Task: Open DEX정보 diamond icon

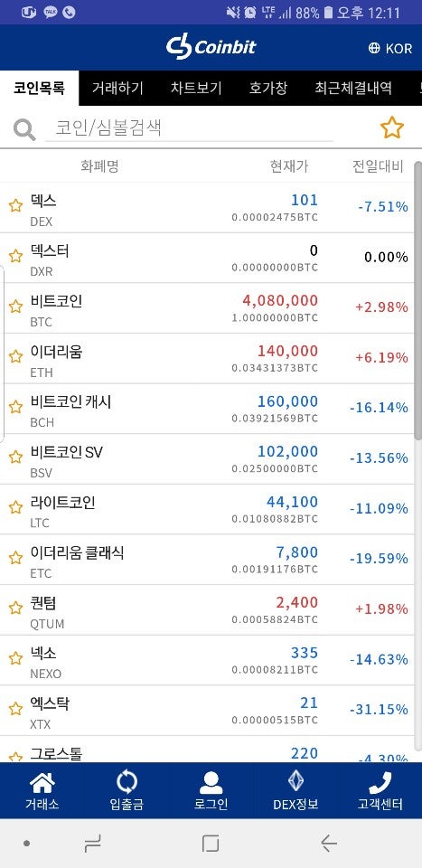Action: point(295,781)
